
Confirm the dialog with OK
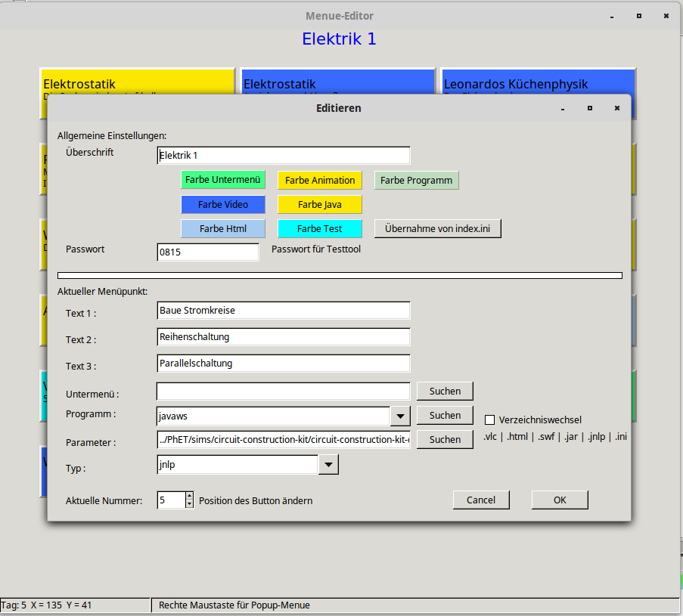(560, 500)
